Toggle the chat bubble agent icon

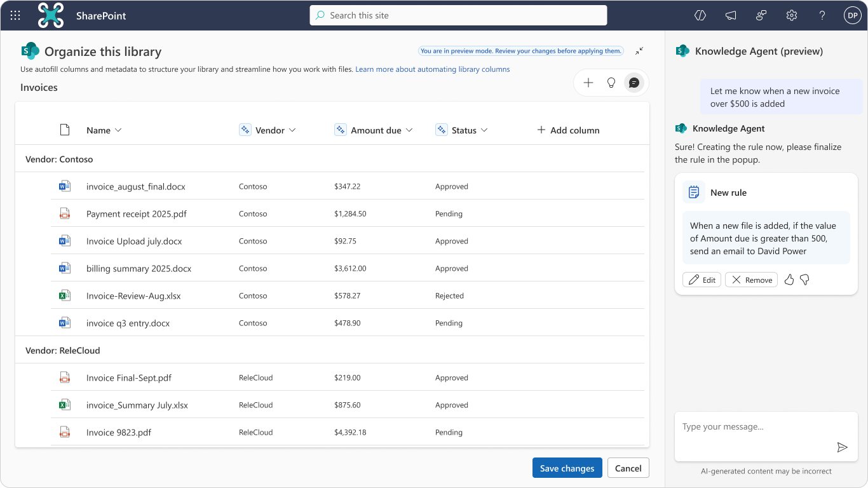634,83
